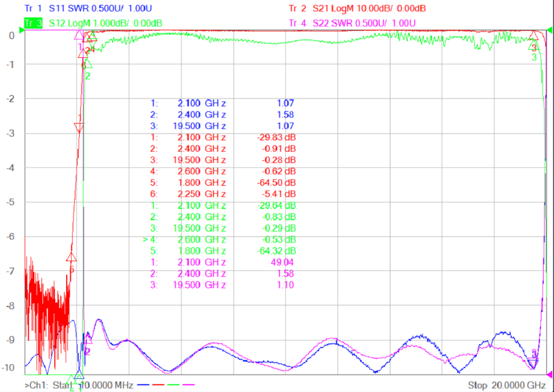
Task: Click the highlighted Tr 3 trace badge
Action: coord(33,23)
